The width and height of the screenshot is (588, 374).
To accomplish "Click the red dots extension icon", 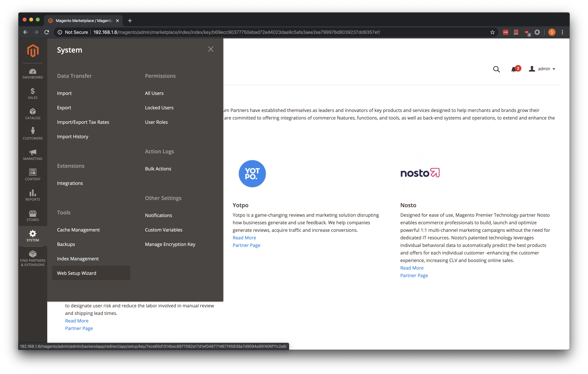I will tap(505, 32).
